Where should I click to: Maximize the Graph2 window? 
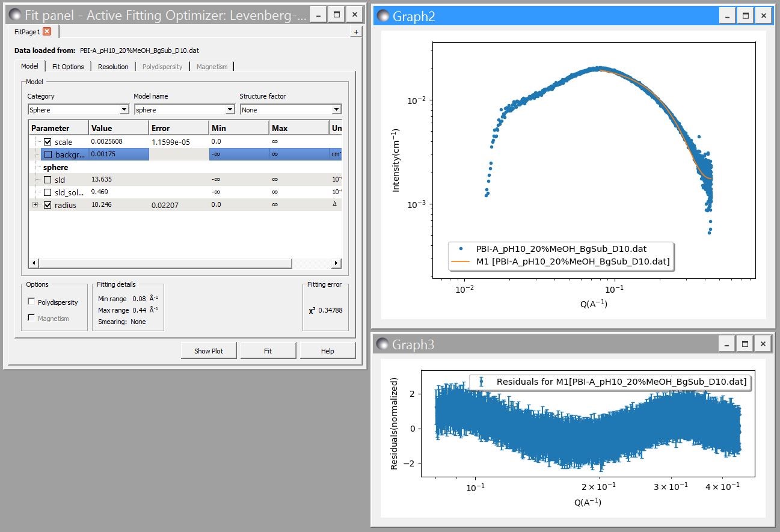point(745,16)
